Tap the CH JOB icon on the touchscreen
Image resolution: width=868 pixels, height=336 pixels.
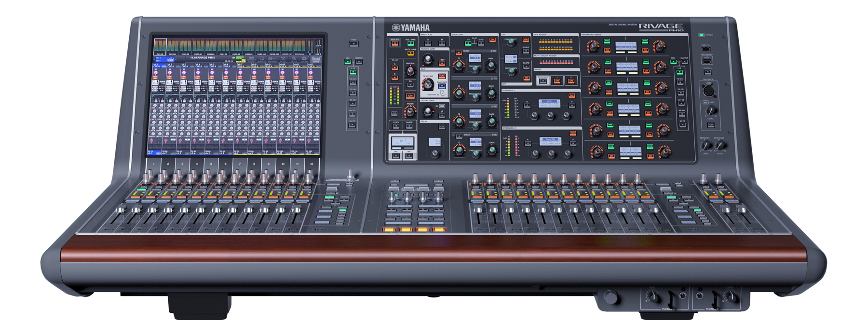[x=304, y=59]
